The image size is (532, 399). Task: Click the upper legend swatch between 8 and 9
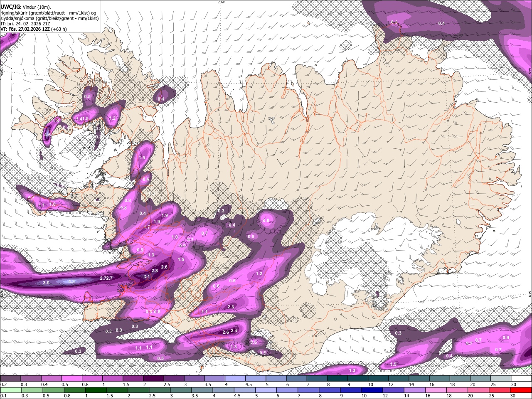tap(337, 378)
